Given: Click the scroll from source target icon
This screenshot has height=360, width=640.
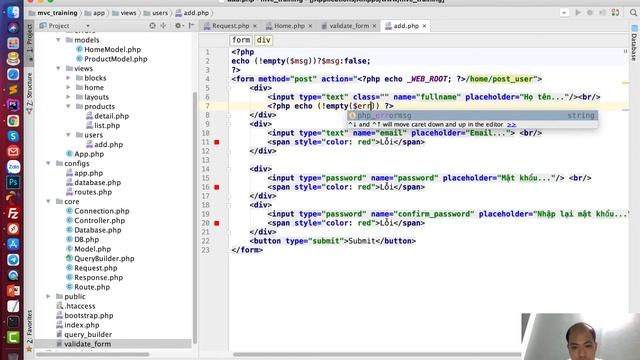Looking at the screenshot, I should click(152, 26).
